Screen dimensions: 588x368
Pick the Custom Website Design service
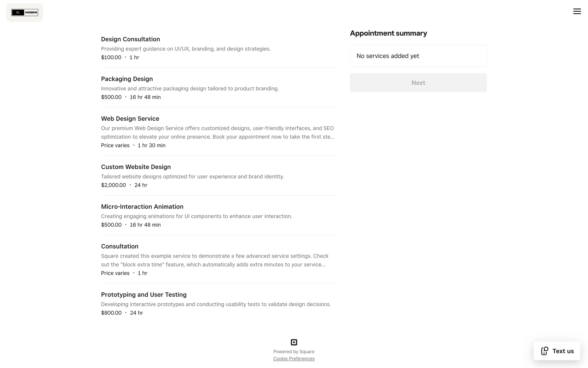[x=136, y=167]
